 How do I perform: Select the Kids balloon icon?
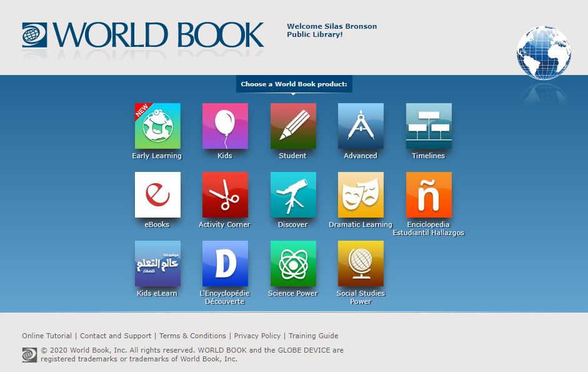(x=225, y=126)
